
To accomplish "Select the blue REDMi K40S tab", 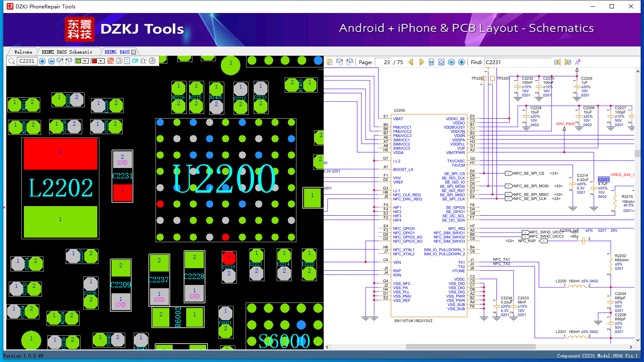I will [x=117, y=52].
